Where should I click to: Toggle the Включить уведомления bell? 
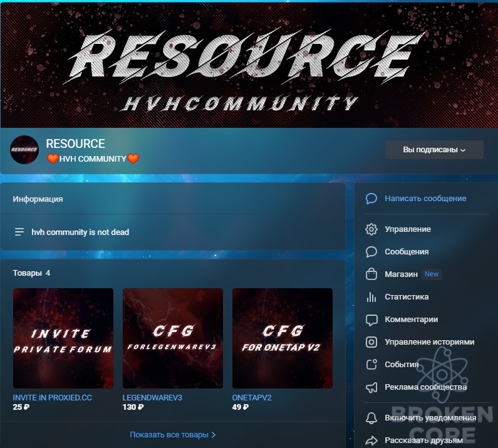[371, 418]
